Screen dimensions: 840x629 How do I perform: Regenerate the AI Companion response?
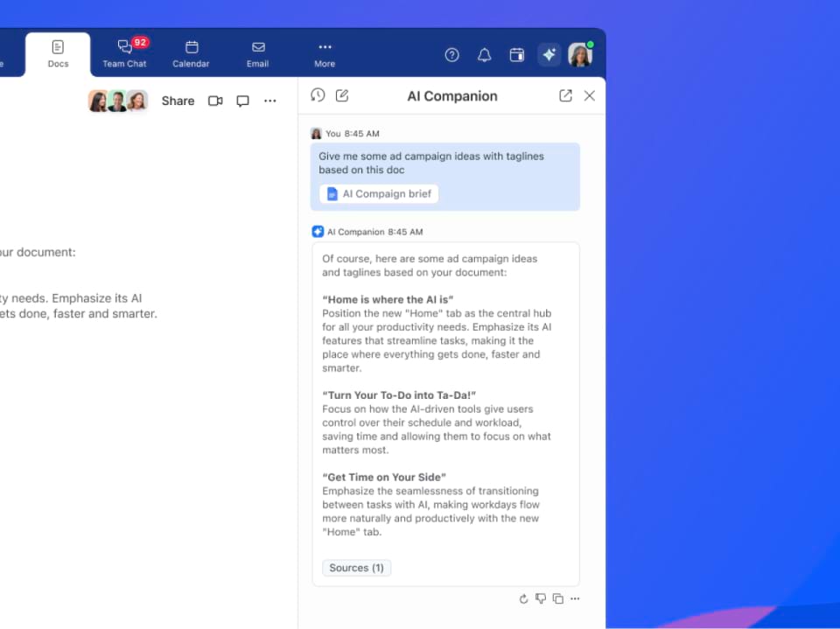(523, 599)
